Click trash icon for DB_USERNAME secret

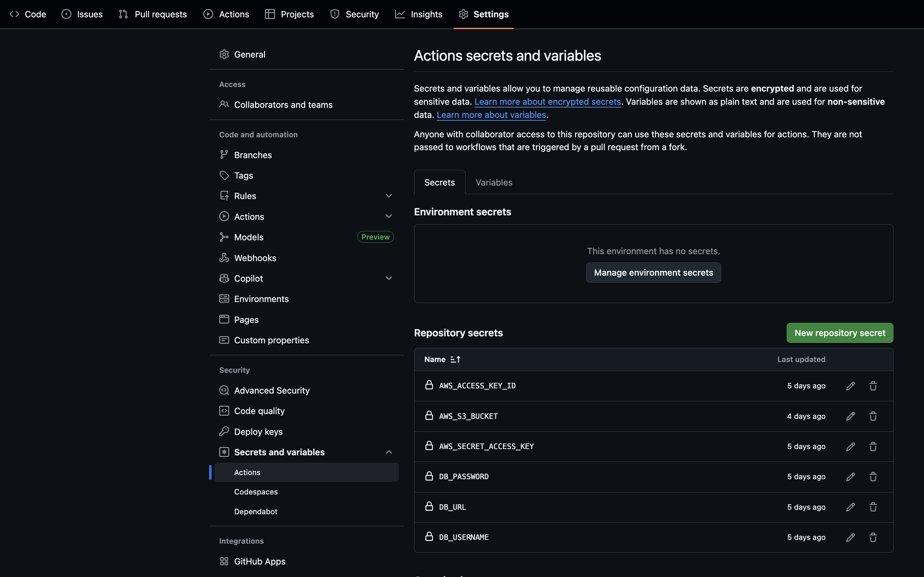click(873, 537)
